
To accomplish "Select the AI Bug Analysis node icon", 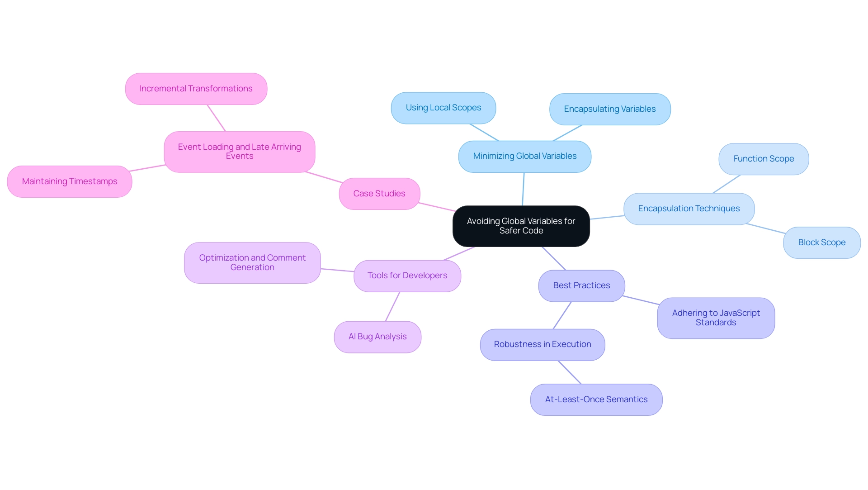I will pyautogui.click(x=378, y=336).
